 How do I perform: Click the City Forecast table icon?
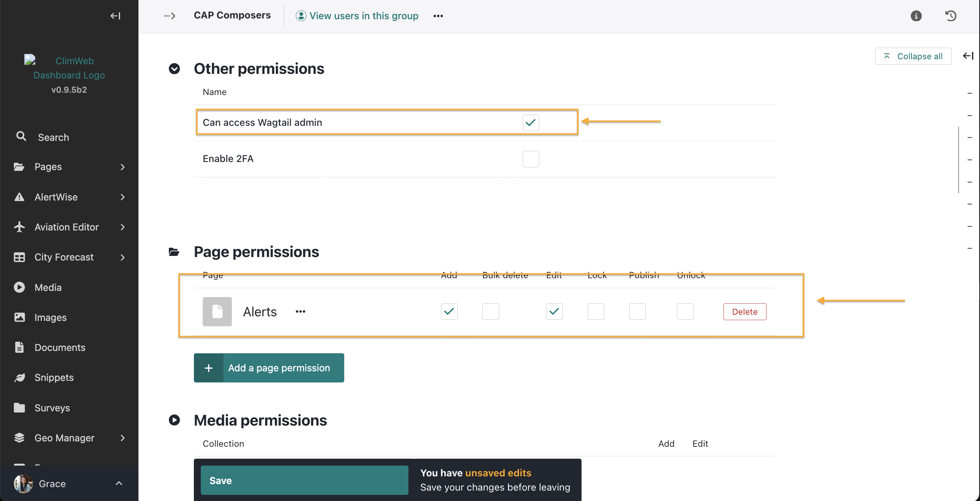19,257
